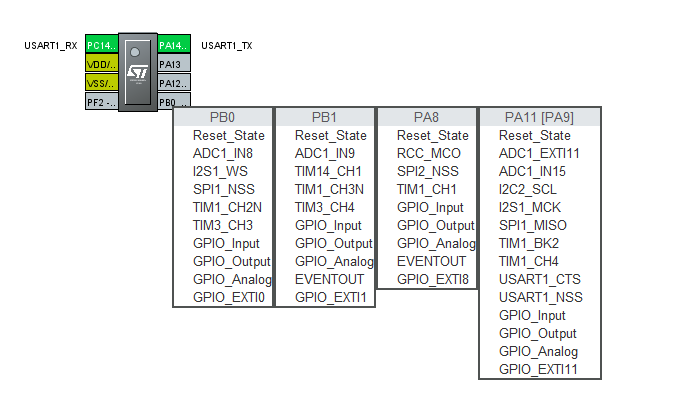Select the PA13 pin

(x=174, y=64)
